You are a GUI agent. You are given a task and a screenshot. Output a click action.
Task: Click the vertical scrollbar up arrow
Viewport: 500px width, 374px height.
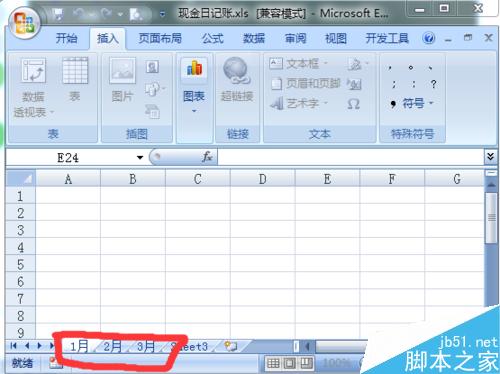(x=491, y=184)
